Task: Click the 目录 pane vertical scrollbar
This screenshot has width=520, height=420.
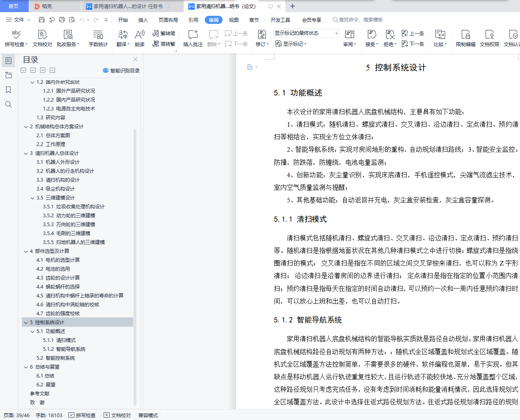Action: pyautogui.click(x=135, y=267)
